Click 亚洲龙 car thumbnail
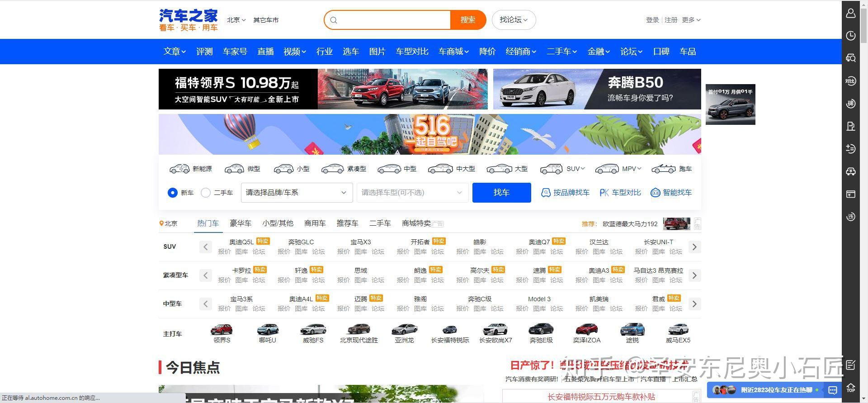868x403 pixels. click(x=405, y=329)
